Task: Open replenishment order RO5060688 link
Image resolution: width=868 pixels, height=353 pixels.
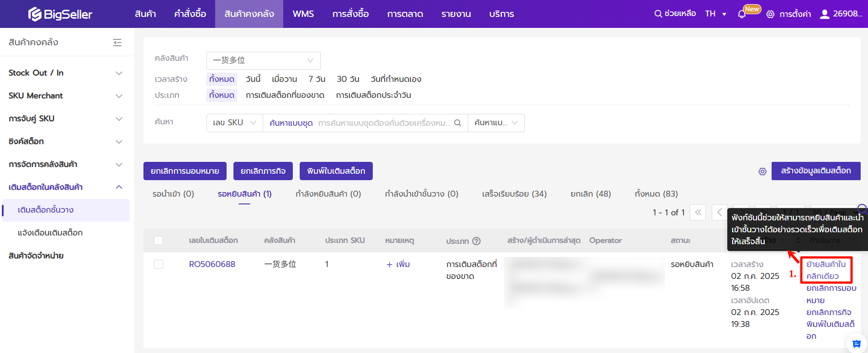Action: (212, 264)
